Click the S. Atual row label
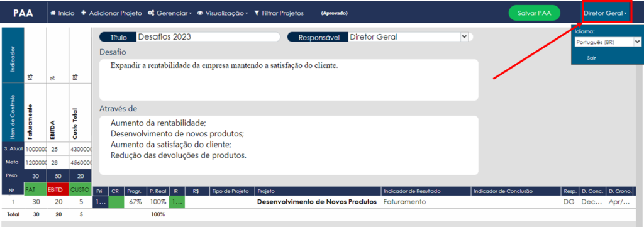Image resolution: width=644 pixels, height=227 pixels. tap(13, 148)
